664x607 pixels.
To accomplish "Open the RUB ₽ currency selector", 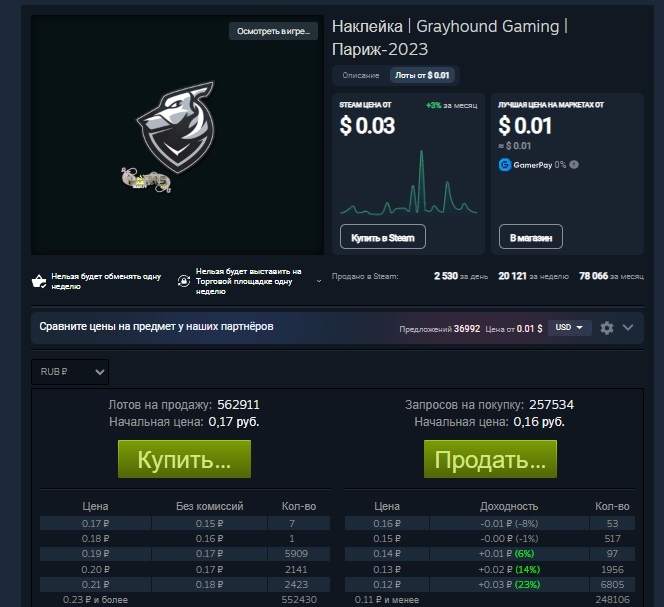I will 70,372.
